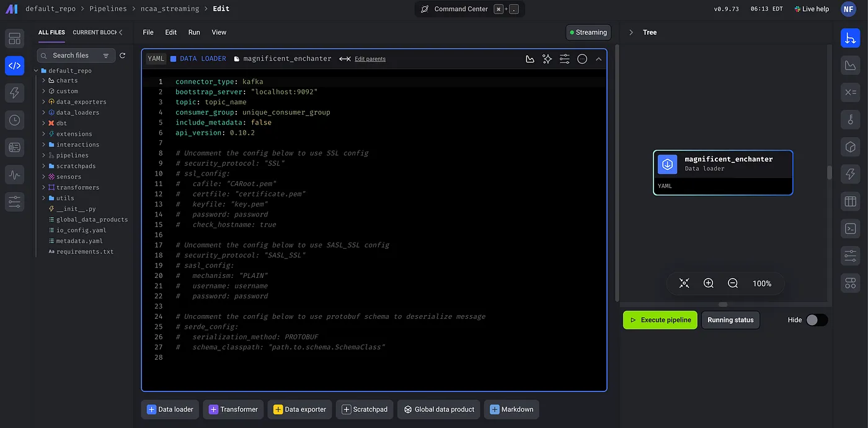
Task: Open the triggers lightning sidebar icon
Action: coord(14,93)
